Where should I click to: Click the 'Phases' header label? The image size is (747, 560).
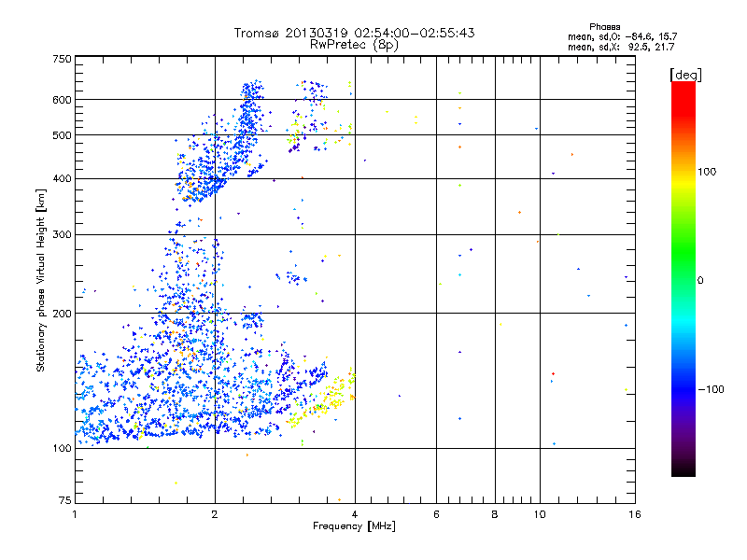[604, 27]
